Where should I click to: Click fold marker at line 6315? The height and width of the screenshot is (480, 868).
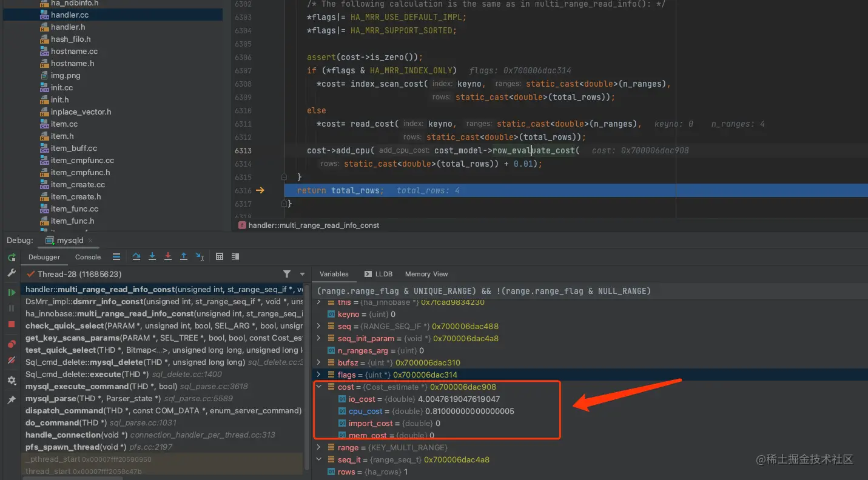point(283,177)
